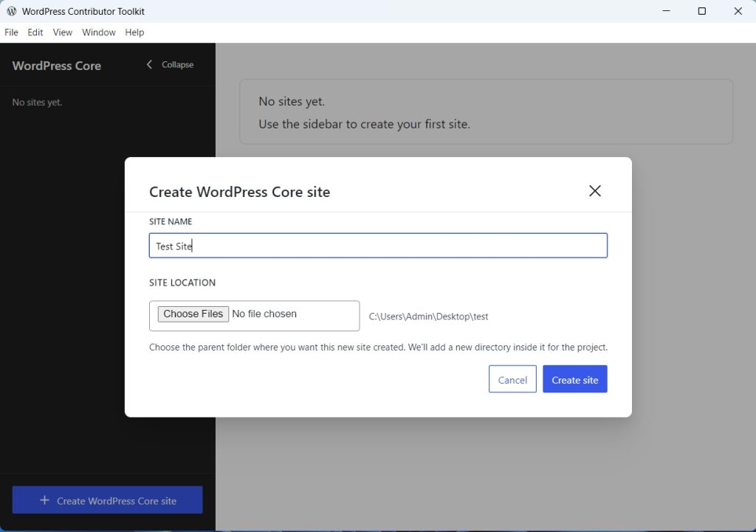Click the WordPress logo in the title bar

10,11
